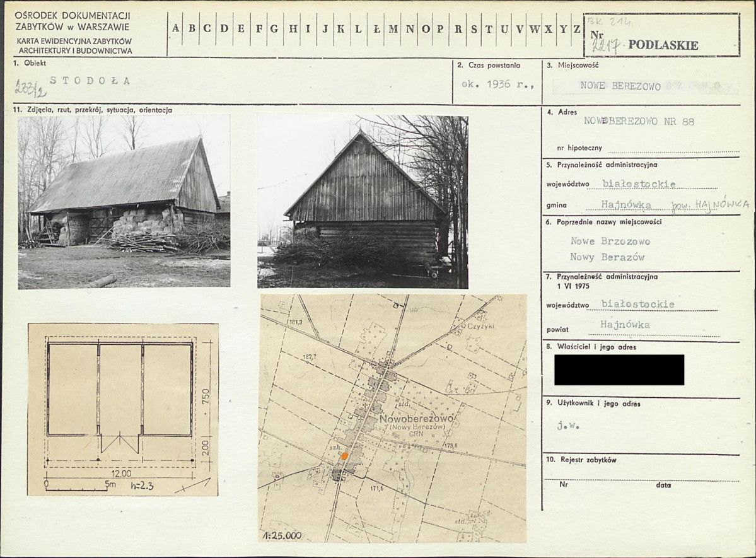
Task: Click the '1 VI 1975' date label
Action: tap(573, 286)
